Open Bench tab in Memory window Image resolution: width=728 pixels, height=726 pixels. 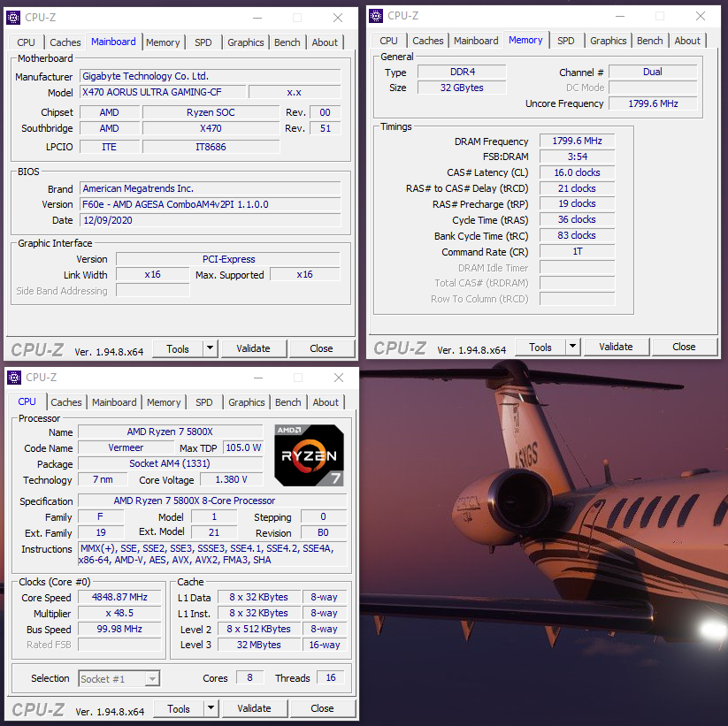pyautogui.click(x=650, y=41)
